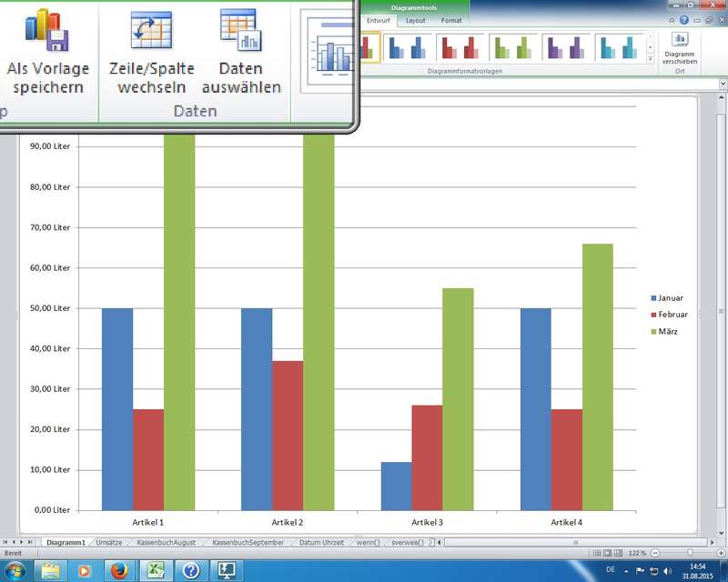The image size is (728, 582).
Task: Expand the formula bar with the arrow
Action: pyautogui.click(x=721, y=84)
